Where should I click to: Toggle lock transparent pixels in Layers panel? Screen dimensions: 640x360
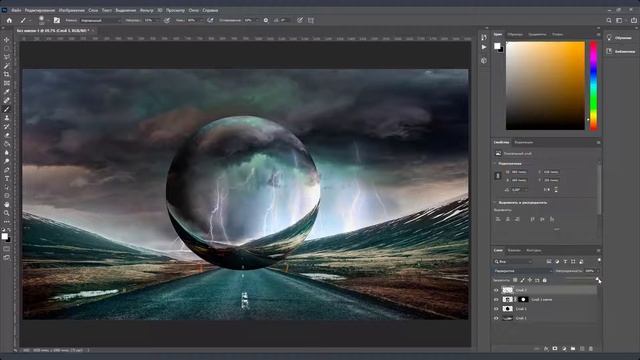coord(515,280)
